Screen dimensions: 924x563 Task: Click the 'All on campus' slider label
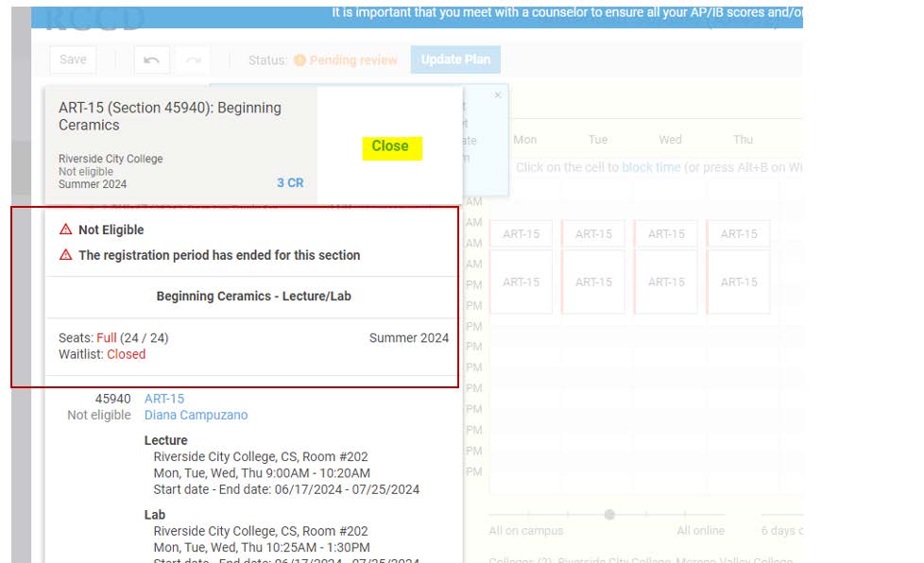525,531
